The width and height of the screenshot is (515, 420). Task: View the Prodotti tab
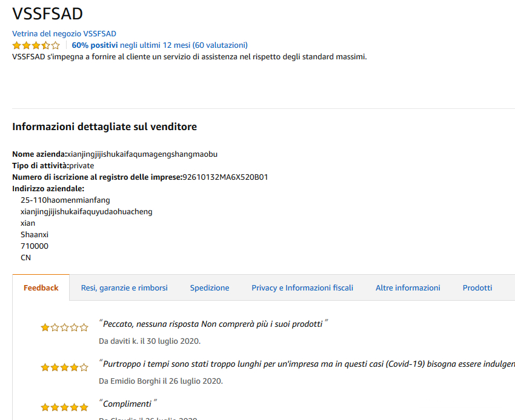(477, 288)
